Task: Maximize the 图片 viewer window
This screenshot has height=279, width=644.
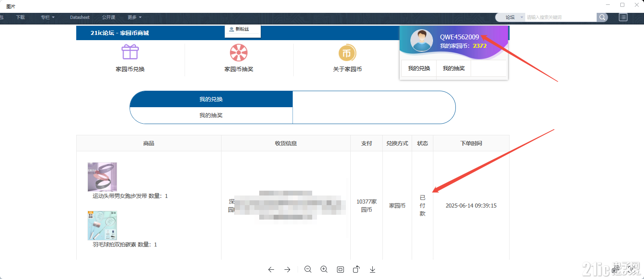Action: pyautogui.click(x=622, y=5)
